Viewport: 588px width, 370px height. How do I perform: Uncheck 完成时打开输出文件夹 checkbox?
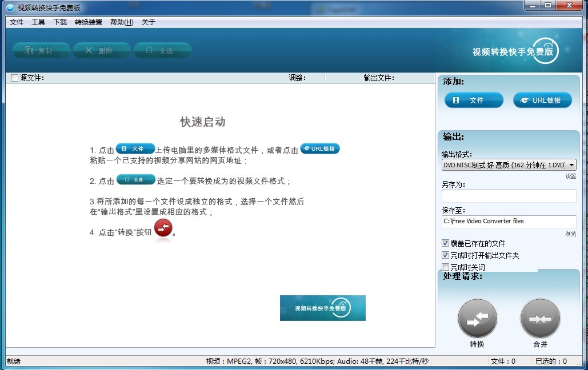[446, 255]
